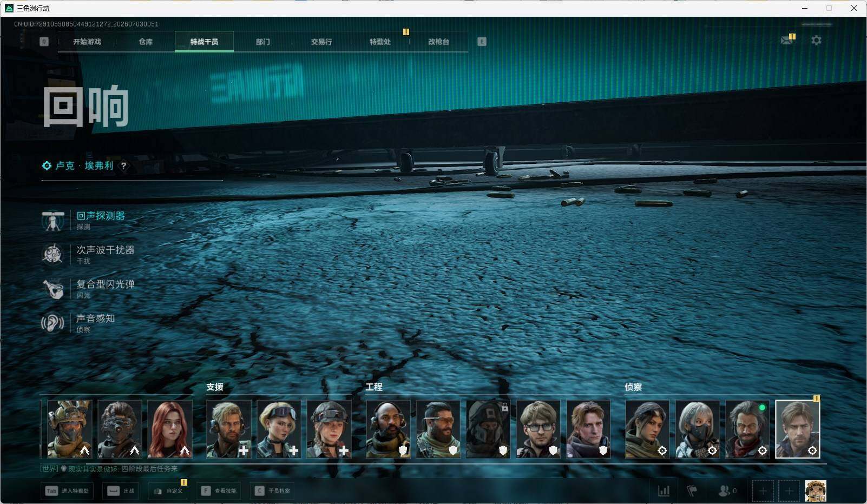This screenshot has height=504, width=867.
Task: Click the F 查看技能 button
Action: coord(219,491)
